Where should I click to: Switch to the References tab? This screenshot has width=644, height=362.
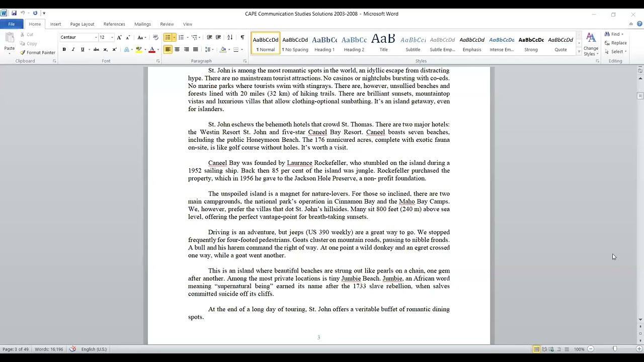pos(114,24)
